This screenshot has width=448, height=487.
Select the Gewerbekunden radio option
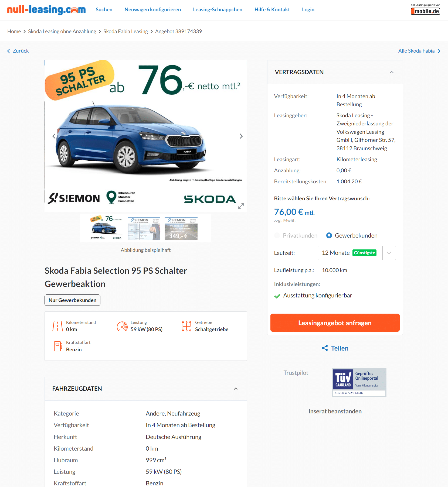pyautogui.click(x=329, y=235)
